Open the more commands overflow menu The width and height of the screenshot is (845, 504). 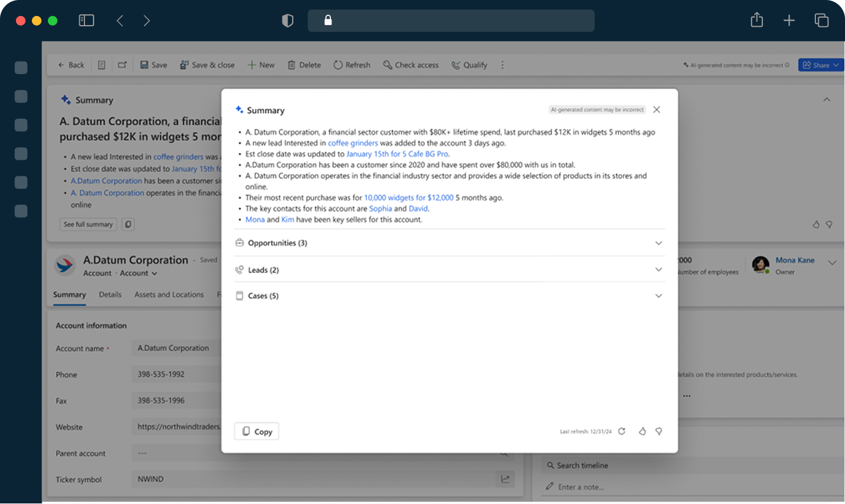point(502,65)
